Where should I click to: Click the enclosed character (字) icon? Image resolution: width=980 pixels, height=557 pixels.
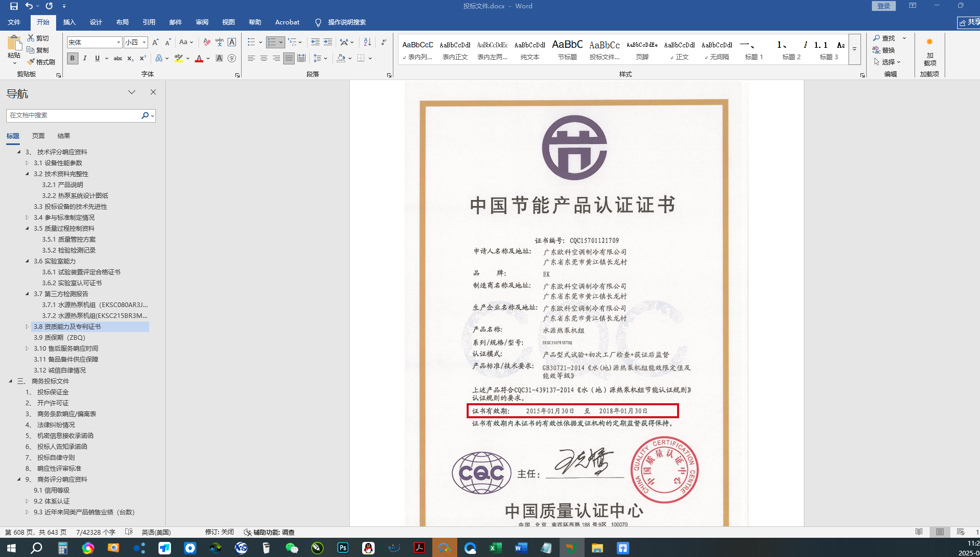(232, 58)
